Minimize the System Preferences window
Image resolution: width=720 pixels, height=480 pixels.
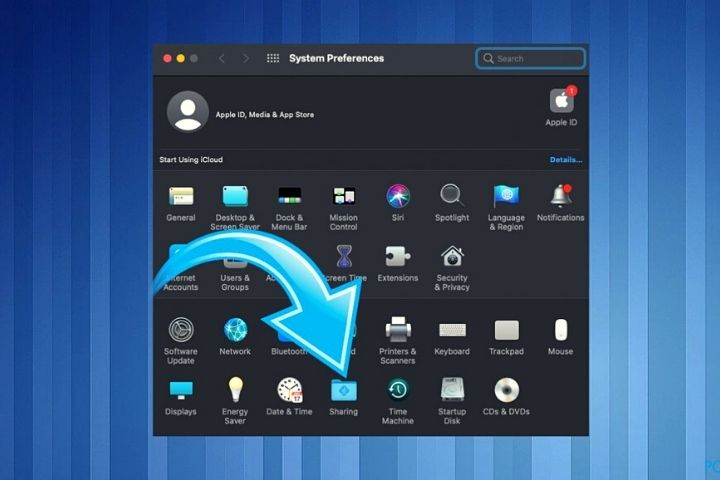[181, 58]
